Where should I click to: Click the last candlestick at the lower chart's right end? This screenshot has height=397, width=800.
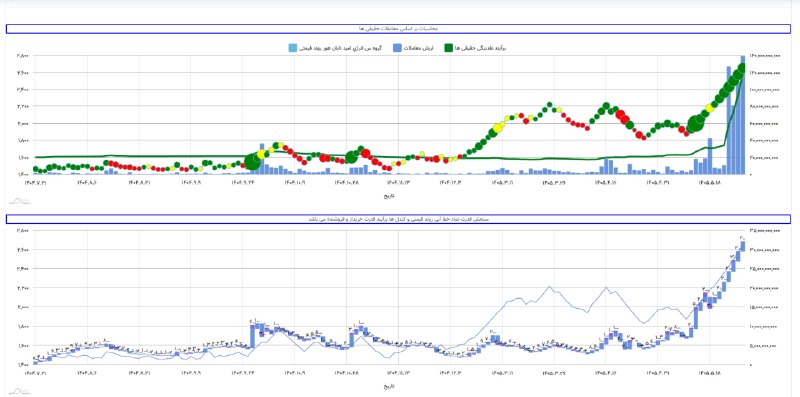pos(742,246)
